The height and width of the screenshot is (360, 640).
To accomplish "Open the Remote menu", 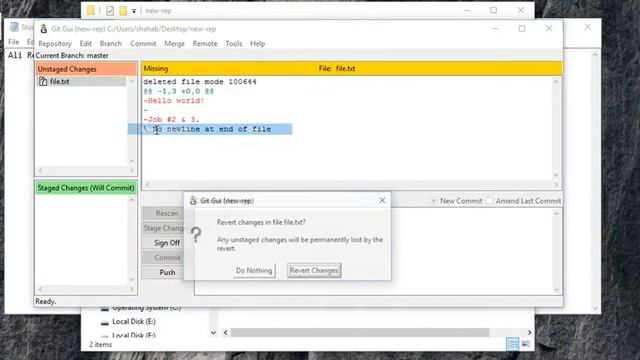I will [205, 43].
